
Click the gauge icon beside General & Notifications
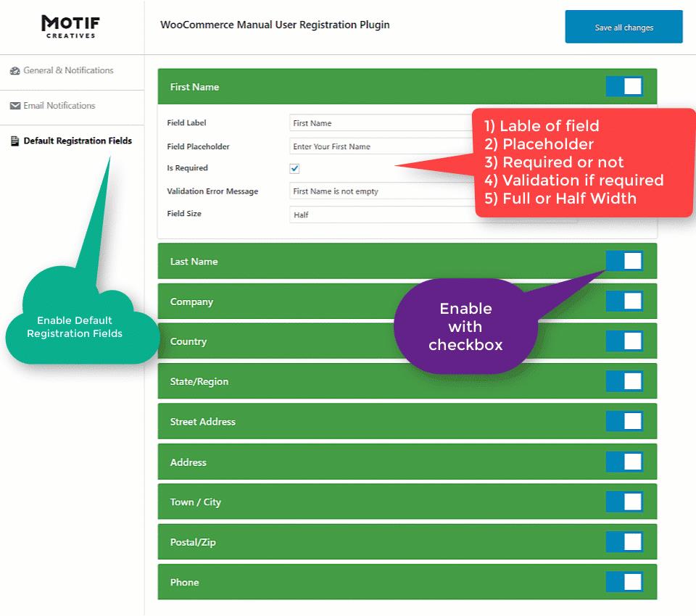[x=15, y=70]
